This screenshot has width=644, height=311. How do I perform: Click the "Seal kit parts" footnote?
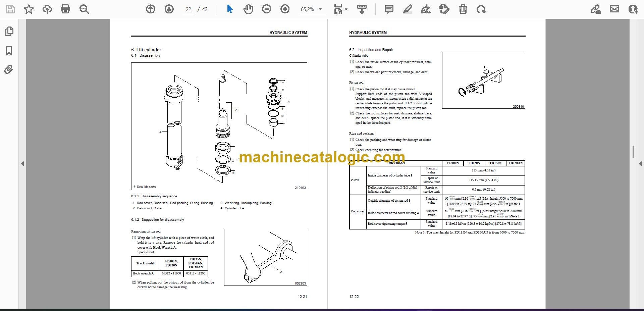click(145, 187)
